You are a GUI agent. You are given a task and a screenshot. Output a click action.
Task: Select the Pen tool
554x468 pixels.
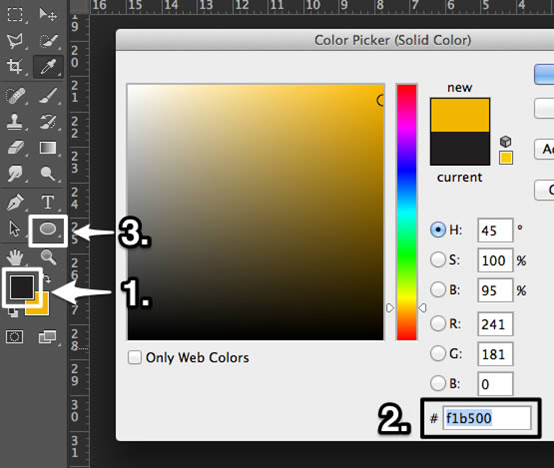(15, 202)
